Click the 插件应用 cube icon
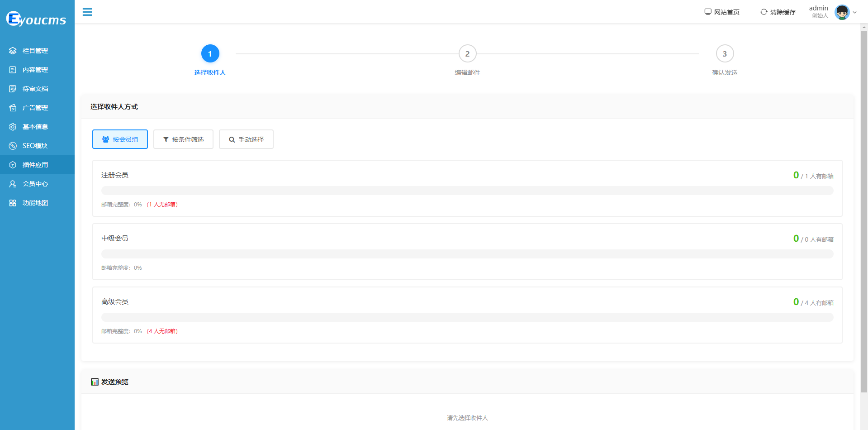Screen dimensions: 868x430 pos(13,165)
